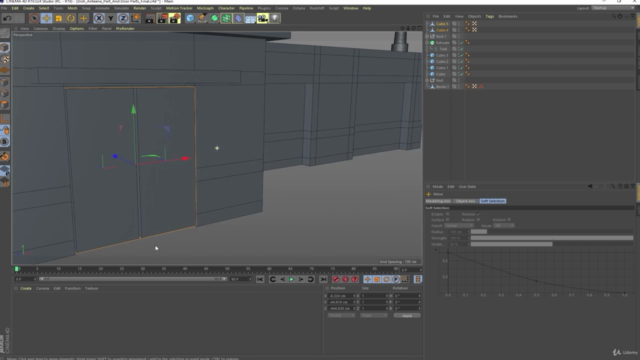The height and width of the screenshot is (360, 640).
Task: Adjust the Strength slider
Action: (552, 238)
